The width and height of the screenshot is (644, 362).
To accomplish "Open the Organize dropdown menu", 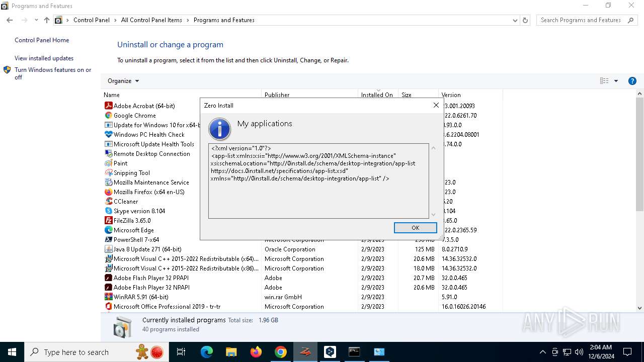I will coord(123,81).
